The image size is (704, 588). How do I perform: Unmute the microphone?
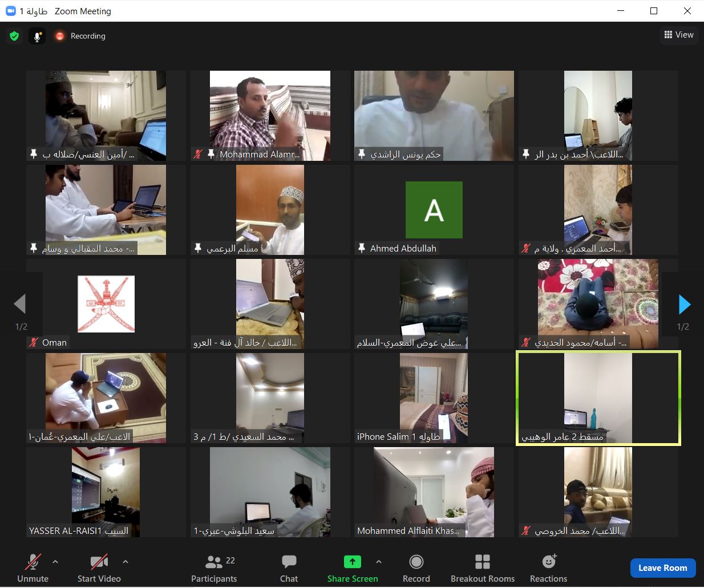coord(33,569)
